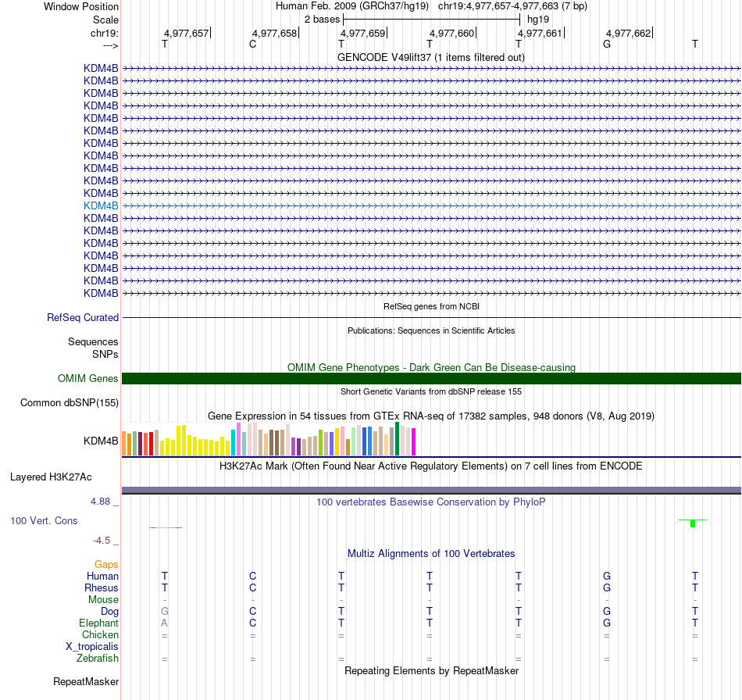This screenshot has height=700, width=742.
Task: Click the magenta last bar in GTEx chart
Action: [414, 442]
